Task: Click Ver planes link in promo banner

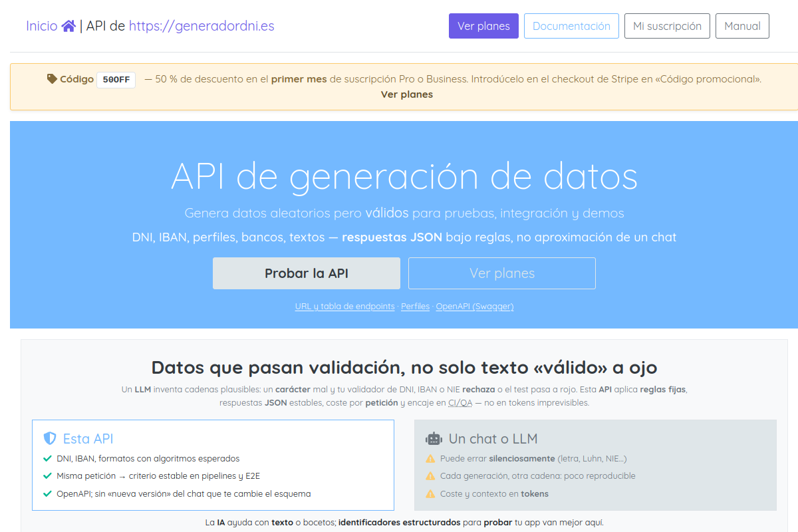Action: point(407,94)
